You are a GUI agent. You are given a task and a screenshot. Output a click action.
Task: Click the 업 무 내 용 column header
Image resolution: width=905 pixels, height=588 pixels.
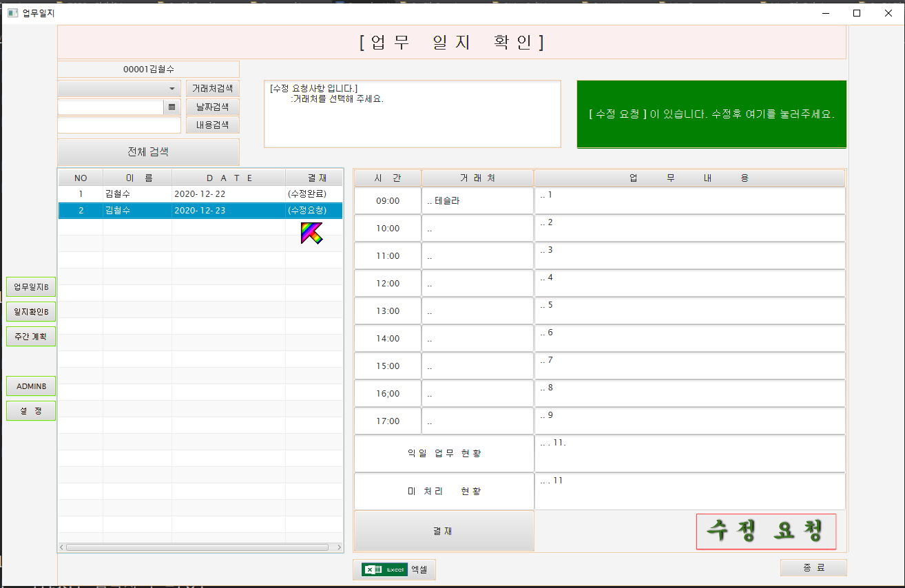point(689,178)
